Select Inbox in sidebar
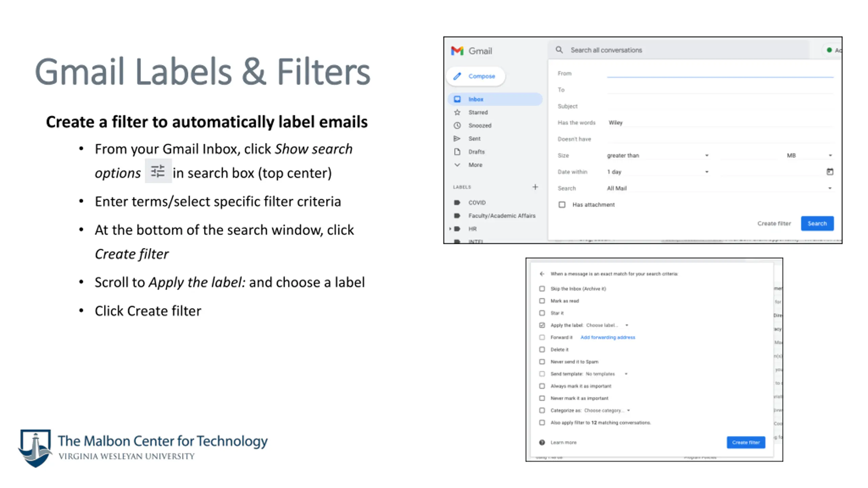This screenshot has width=868, height=488. 495,99
